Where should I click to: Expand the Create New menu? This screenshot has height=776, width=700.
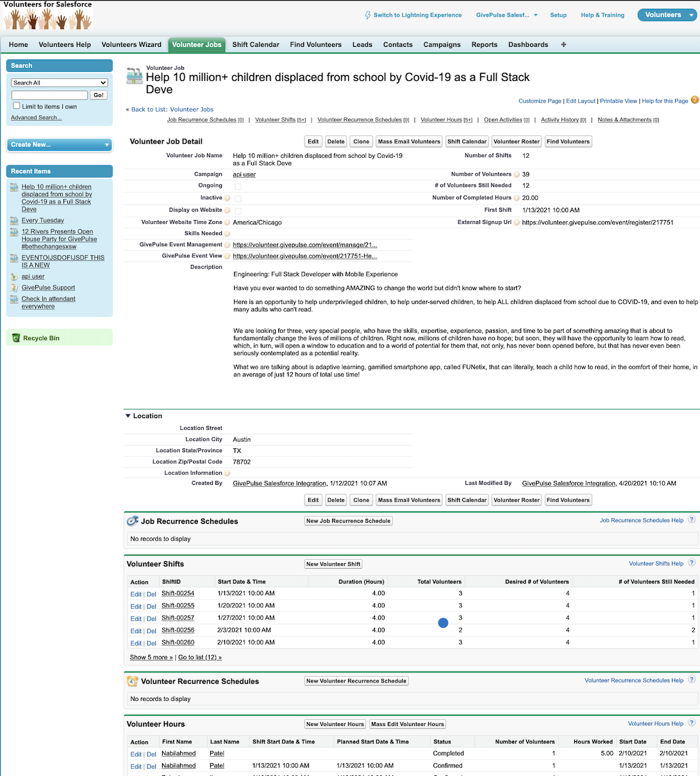tap(60, 144)
